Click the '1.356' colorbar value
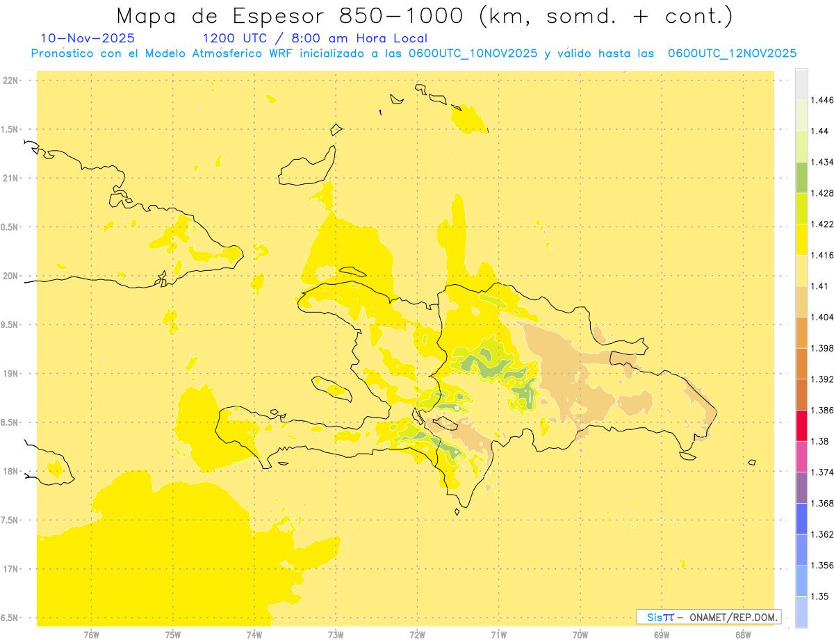This screenshot has width=834, height=644. coord(821,565)
